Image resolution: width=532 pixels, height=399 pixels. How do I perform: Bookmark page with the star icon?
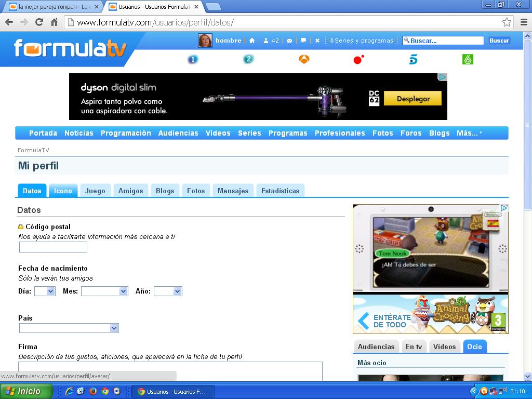tap(507, 22)
